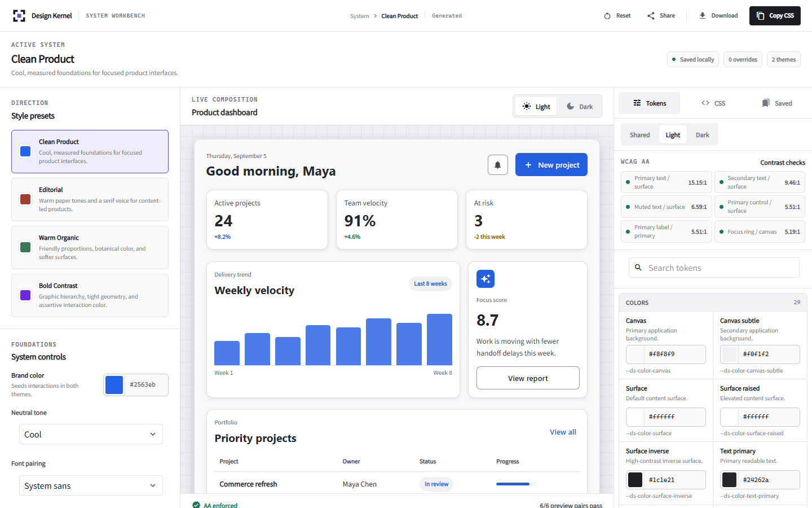Click the Download button
Viewport: 812px width, 508px height.
click(718, 16)
